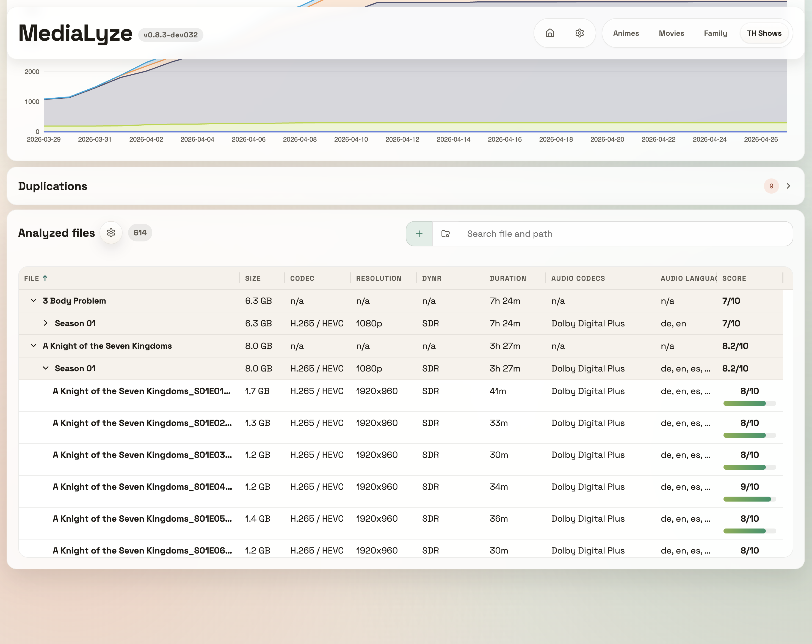Expand the Duplications section chevron

tap(788, 186)
